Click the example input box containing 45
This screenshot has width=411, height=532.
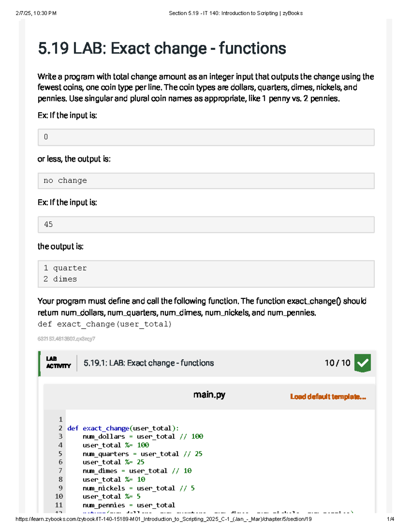pos(206,225)
